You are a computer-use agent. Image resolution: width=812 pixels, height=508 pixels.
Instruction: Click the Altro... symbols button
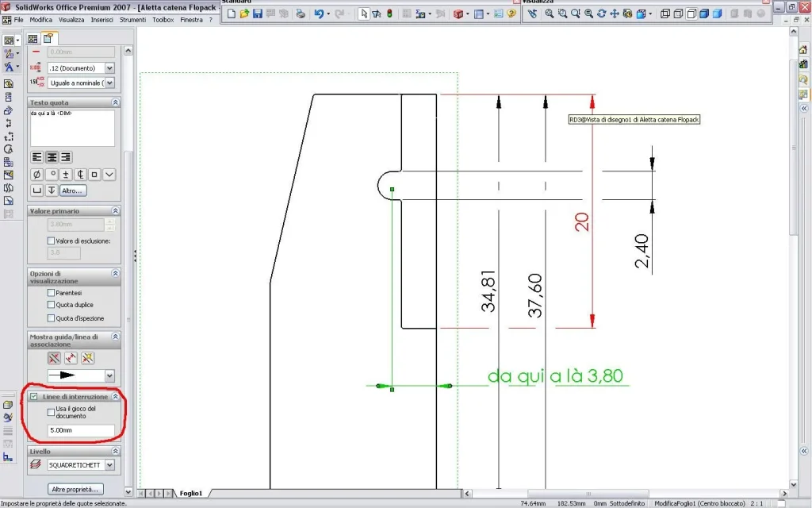[72, 190]
